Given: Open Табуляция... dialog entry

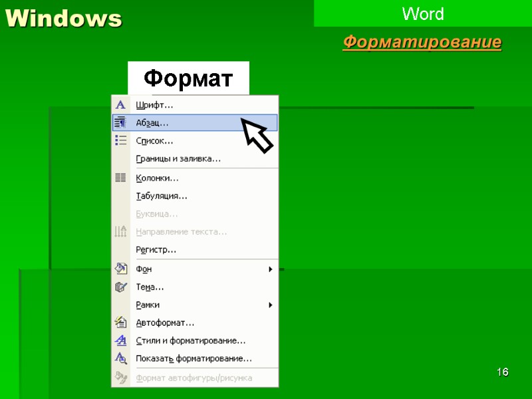Looking at the screenshot, I should [x=195, y=196].
